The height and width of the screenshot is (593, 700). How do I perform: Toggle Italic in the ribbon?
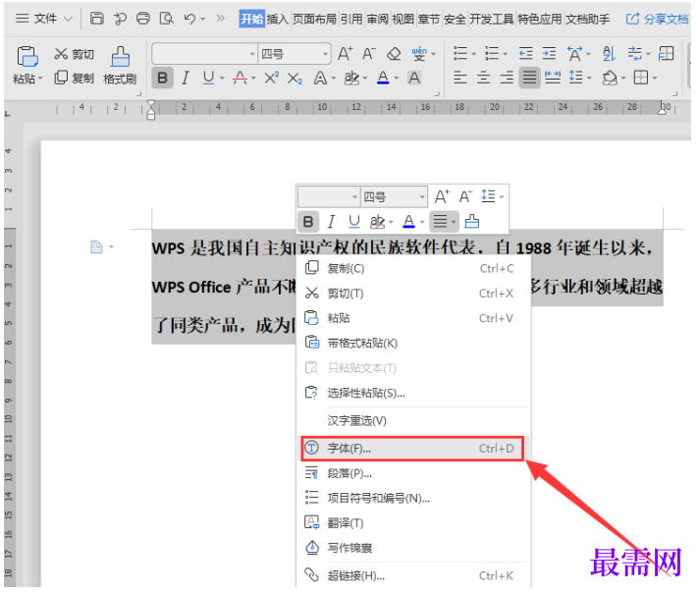[186, 79]
